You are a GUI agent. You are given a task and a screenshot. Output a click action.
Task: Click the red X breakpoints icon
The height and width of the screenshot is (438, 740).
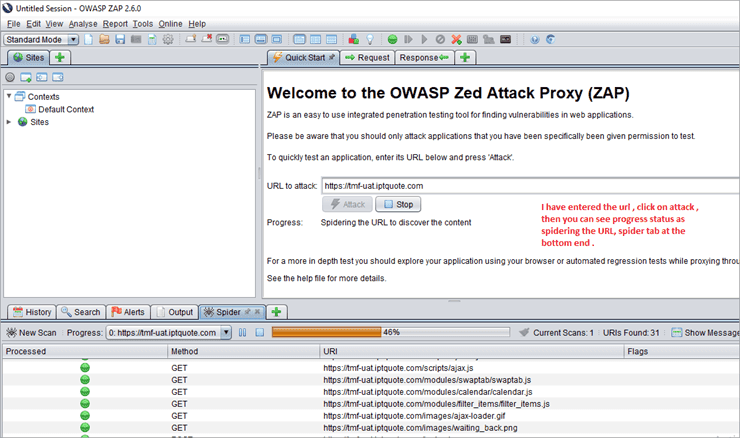point(456,40)
